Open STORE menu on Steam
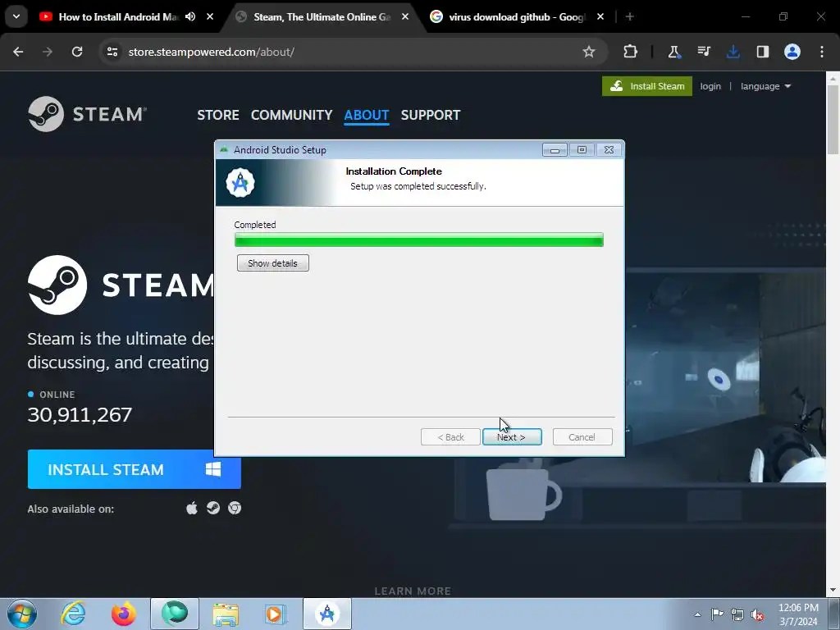 pyautogui.click(x=218, y=115)
